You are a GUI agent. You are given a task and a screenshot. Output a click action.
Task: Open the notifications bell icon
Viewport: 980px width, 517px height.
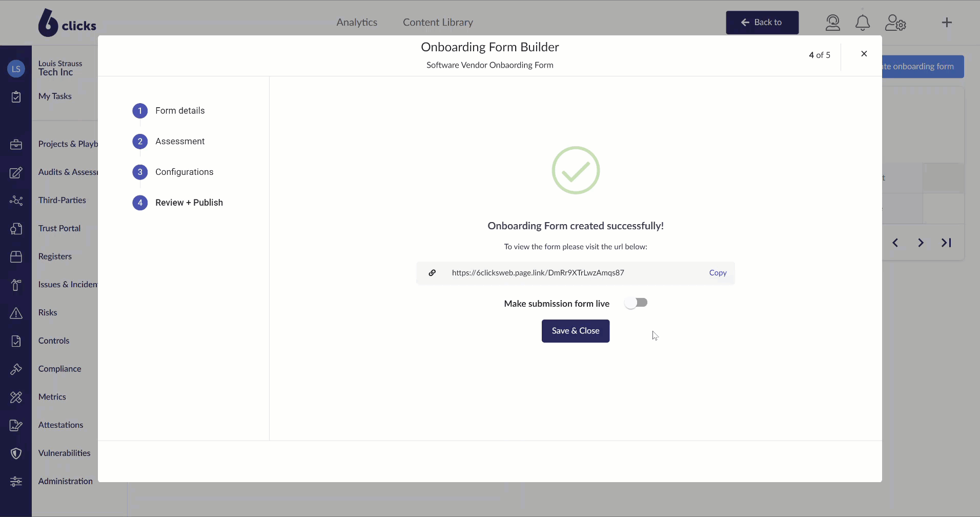[x=862, y=23]
